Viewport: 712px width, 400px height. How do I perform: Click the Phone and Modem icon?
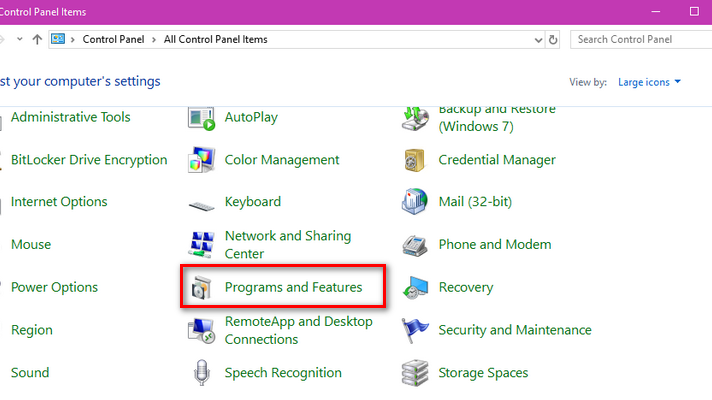click(x=415, y=246)
